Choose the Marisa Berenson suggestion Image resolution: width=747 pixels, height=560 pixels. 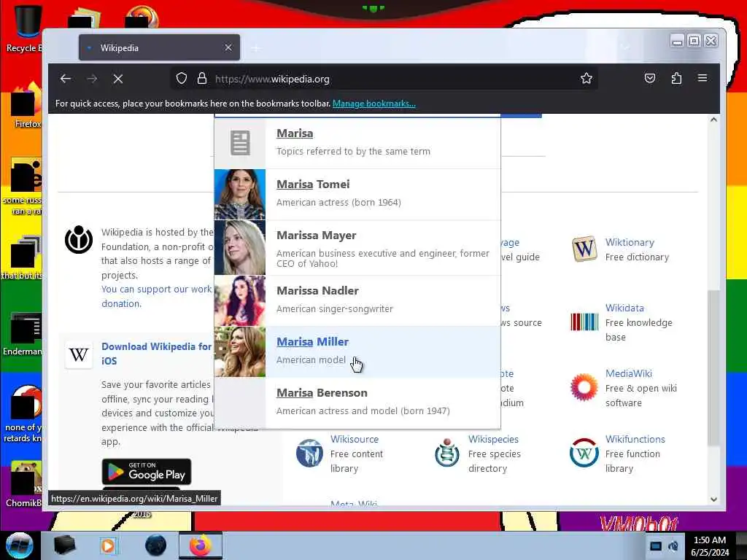(x=357, y=402)
